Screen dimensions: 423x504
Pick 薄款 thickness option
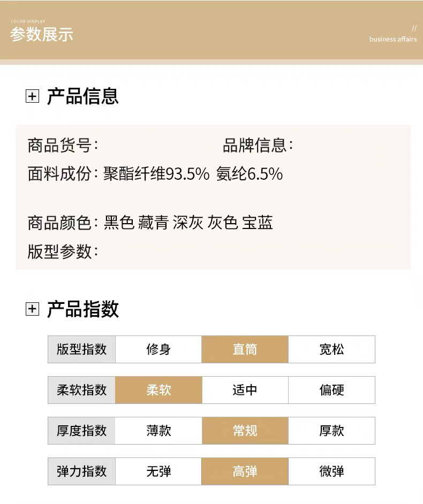(158, 431)
